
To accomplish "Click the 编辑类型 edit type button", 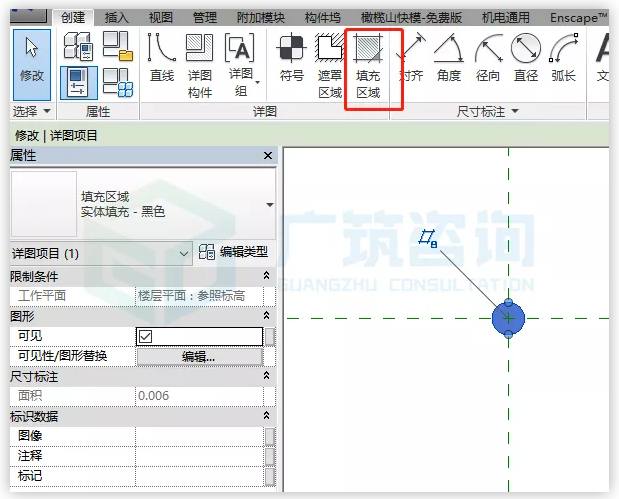I will (234, 252).
